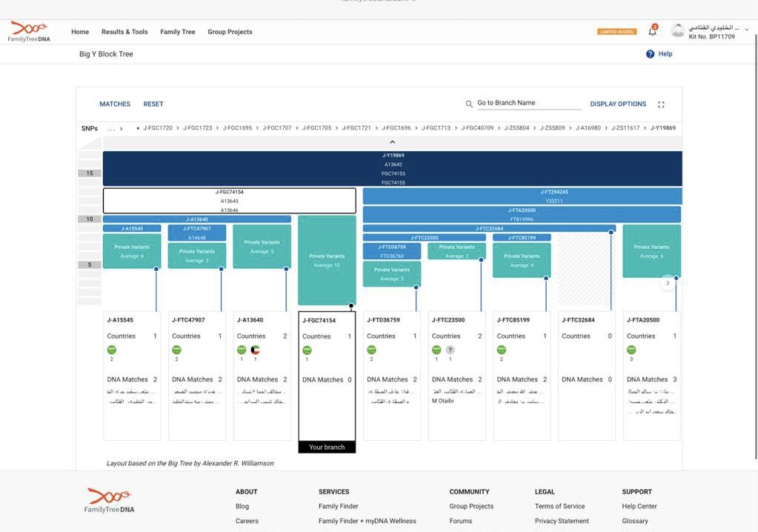Image resolution: width=758 pixels, height=532 pixels.
Task: Open the Family Finder footer link
Action: [x=339, y=506]
